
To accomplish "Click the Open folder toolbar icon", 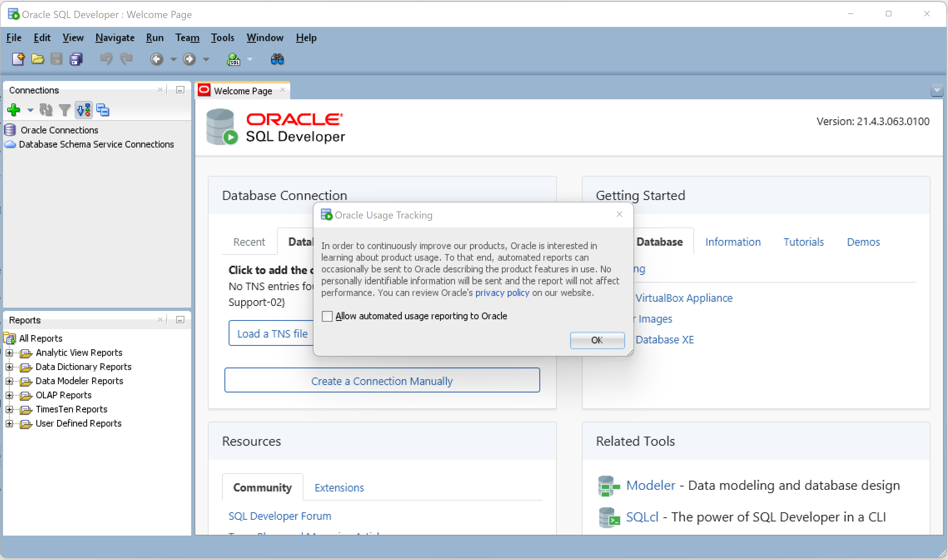I will click(x=37, y=59).
